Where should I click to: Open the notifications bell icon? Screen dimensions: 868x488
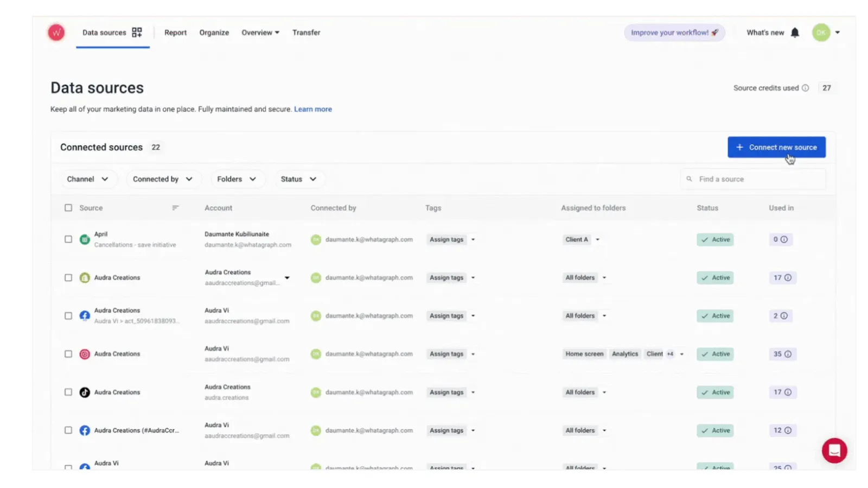[x=795, y=33]
